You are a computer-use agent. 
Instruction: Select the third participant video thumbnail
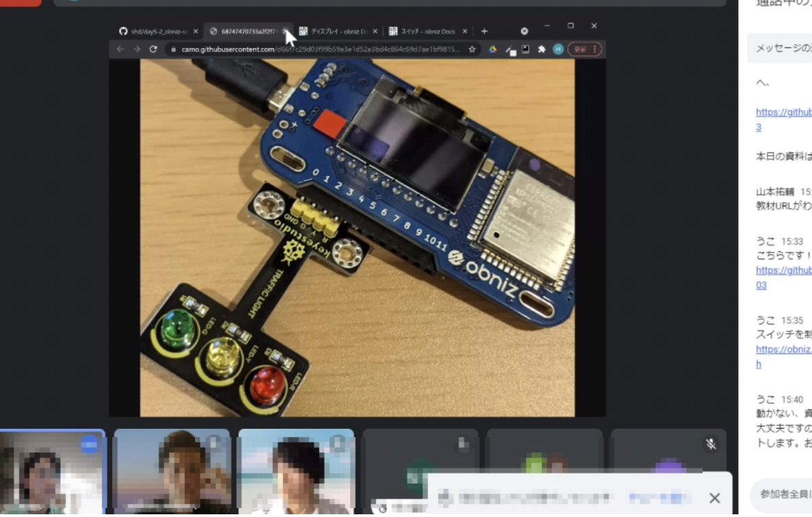pyautogui.click(x=296, y=471)
